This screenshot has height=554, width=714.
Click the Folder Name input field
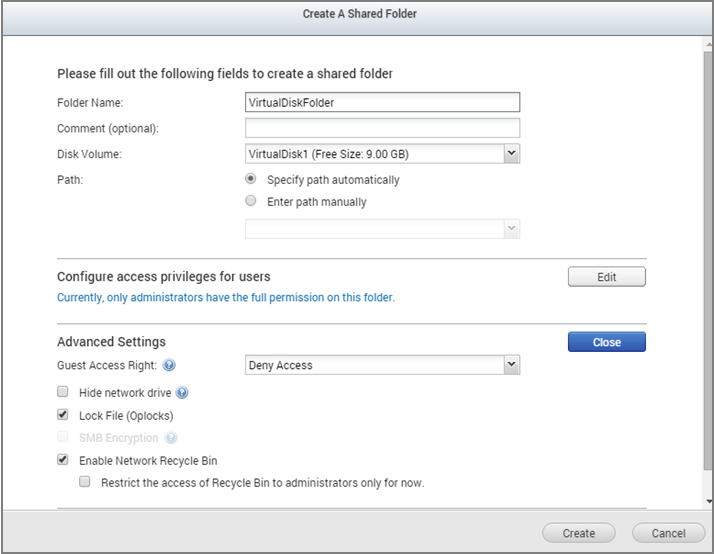click(x=382, y=101)
